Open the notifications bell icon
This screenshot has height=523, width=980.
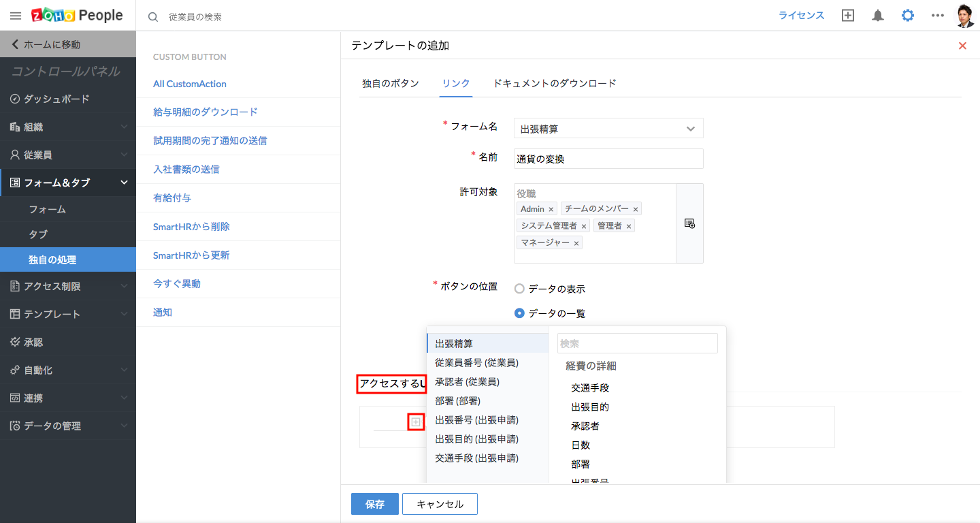click(878, 16)
